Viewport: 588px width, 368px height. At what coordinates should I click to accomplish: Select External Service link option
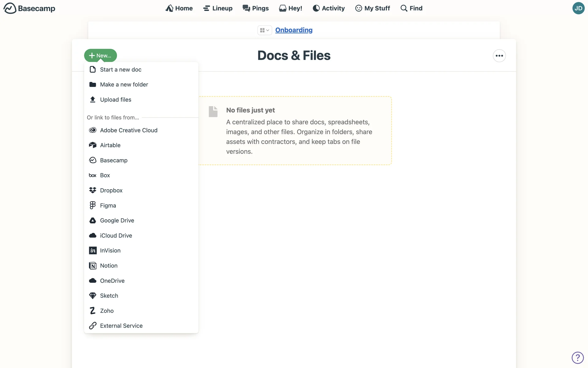121,326
